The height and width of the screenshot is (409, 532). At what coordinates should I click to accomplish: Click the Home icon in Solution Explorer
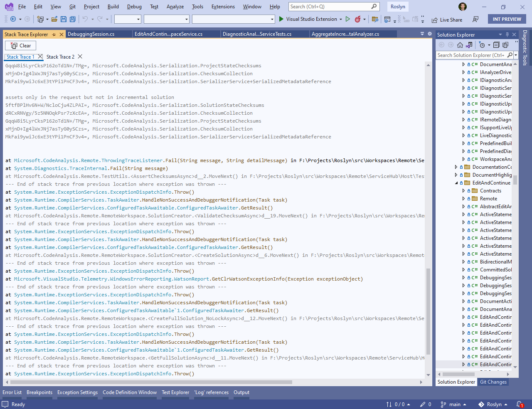tap(460, 44)
